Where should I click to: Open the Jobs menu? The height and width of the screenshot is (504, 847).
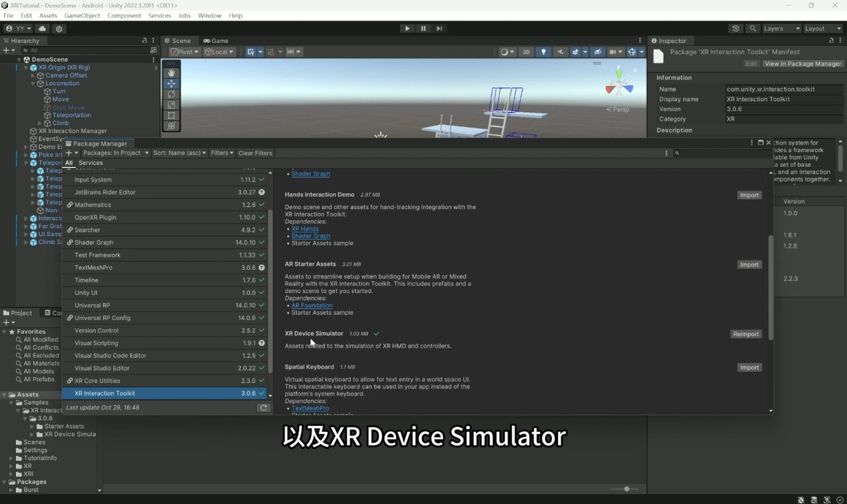(185, 15)
